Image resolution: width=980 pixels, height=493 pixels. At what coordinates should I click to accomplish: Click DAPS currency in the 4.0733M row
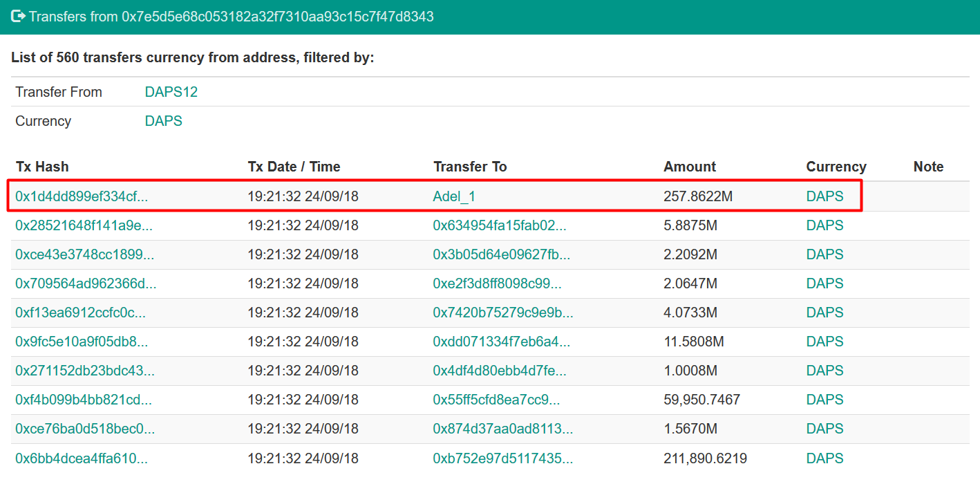(x=825, y=313)
